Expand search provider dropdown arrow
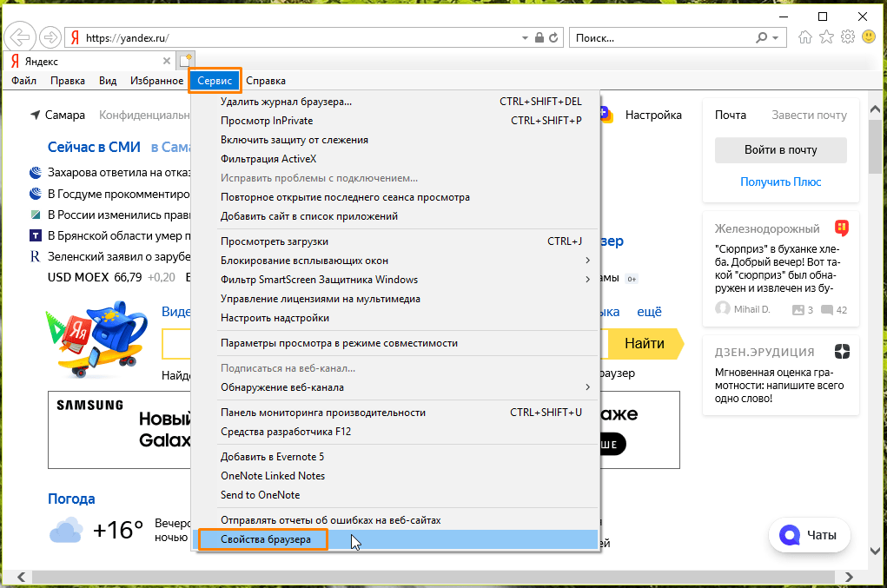 [776, 38]
